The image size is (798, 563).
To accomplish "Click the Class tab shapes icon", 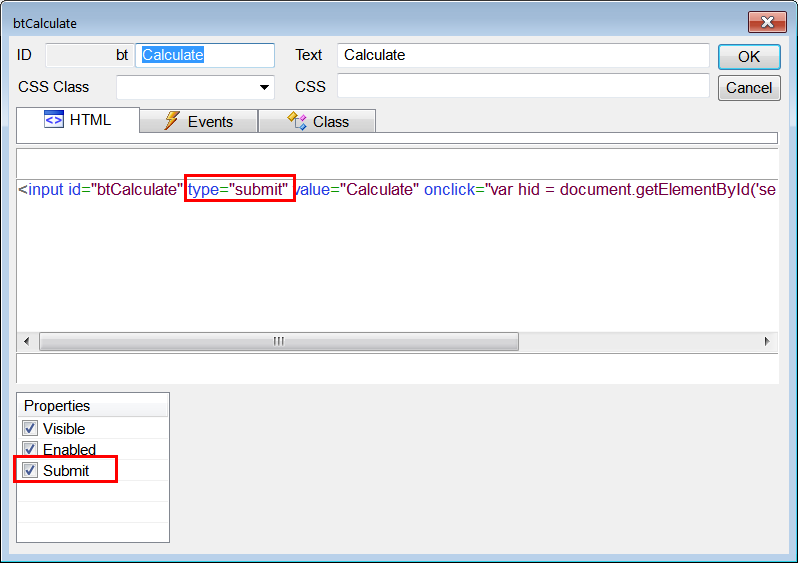I will coord(297,121).
